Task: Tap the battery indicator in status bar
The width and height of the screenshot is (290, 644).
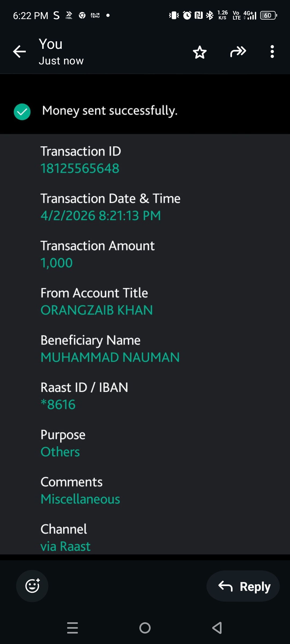Action: pyautogui.click(x=268, y=15)
